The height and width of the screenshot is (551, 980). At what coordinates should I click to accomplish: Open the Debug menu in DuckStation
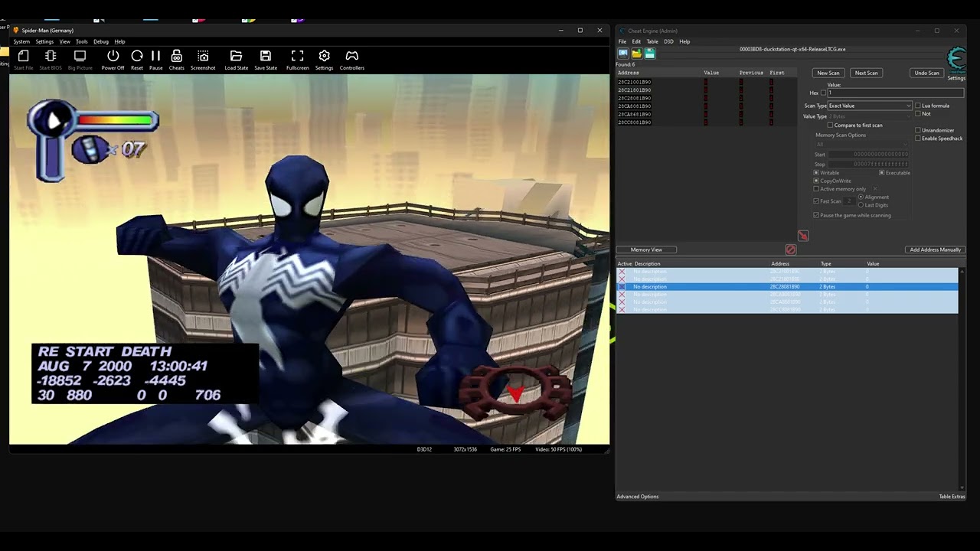(x=101, y=41)
